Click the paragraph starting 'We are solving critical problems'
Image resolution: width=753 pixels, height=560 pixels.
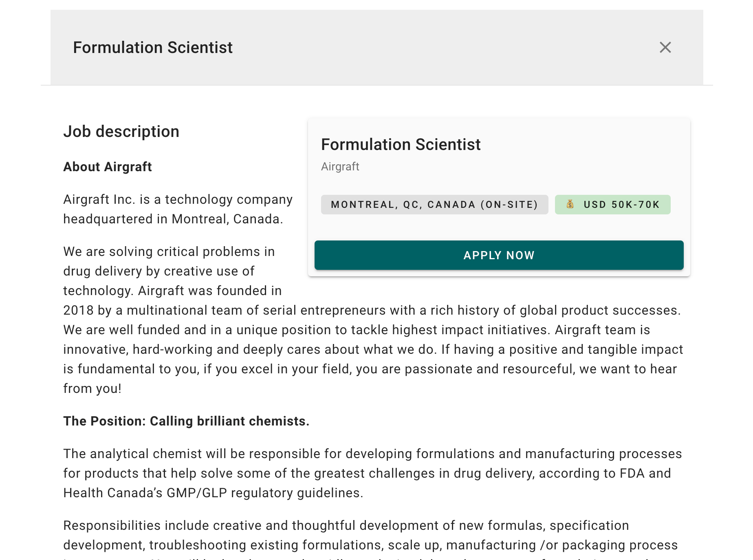[x=373, y=320]
